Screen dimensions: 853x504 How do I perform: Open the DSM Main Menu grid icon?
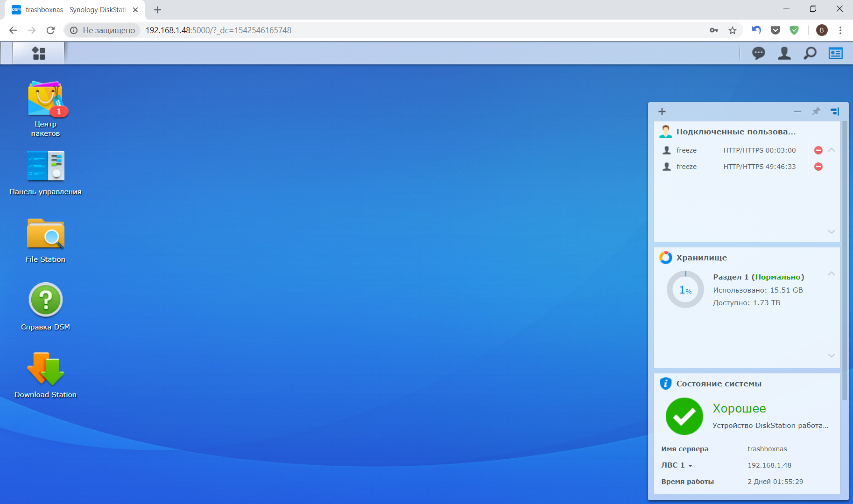[39, 53]
